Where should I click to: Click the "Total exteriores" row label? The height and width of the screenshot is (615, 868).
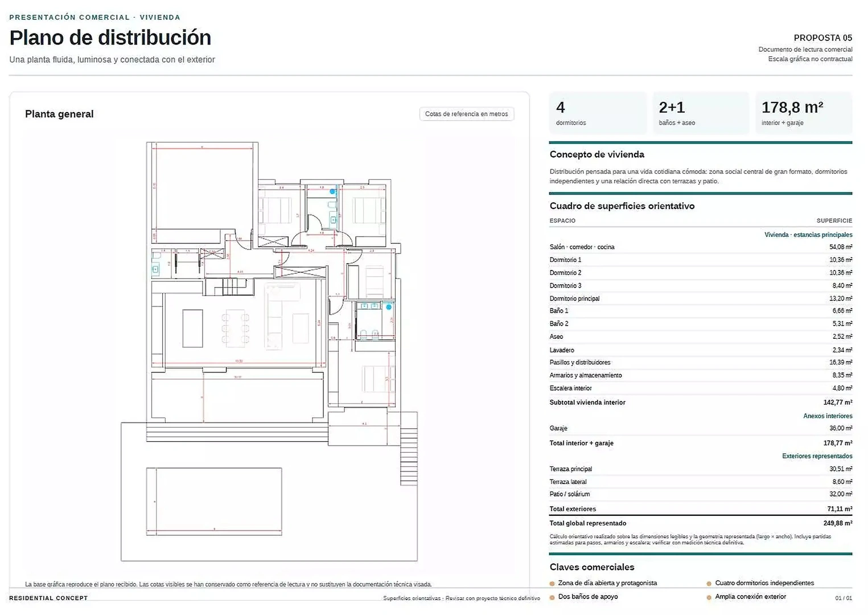tap(573, 509)
